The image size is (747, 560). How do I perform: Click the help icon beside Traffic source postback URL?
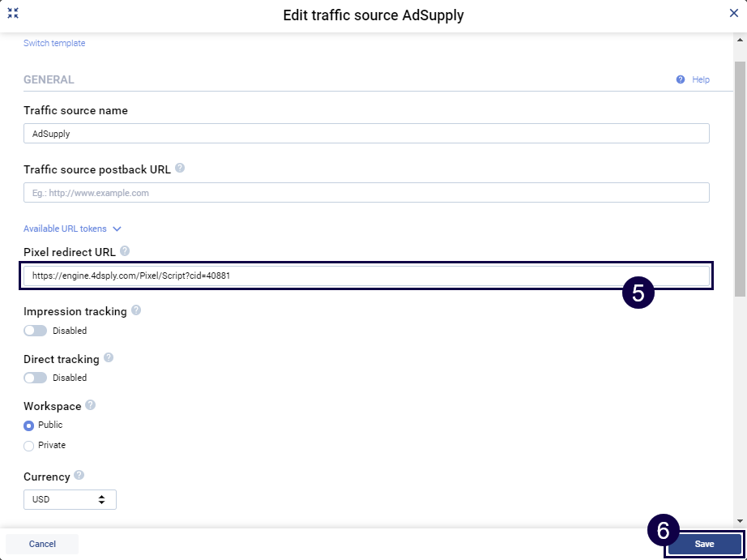(x=179, y=169)
